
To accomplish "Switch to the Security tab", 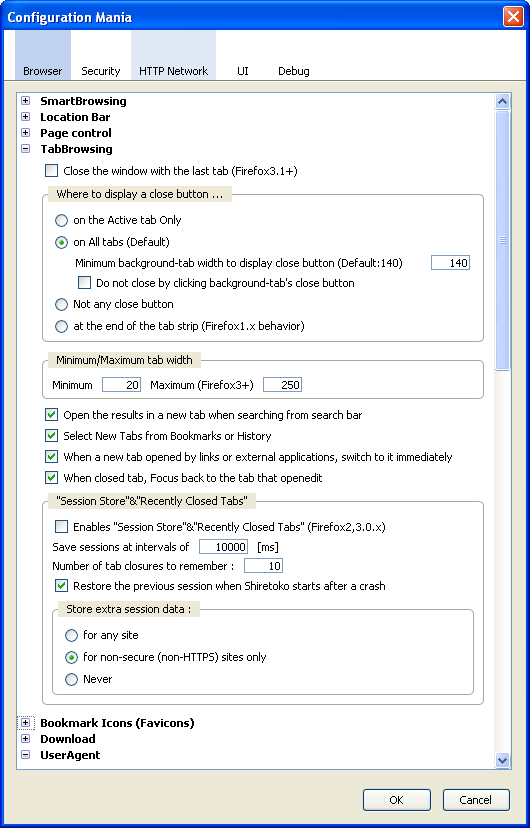I will pyautogui.click(x=100, y=71).
